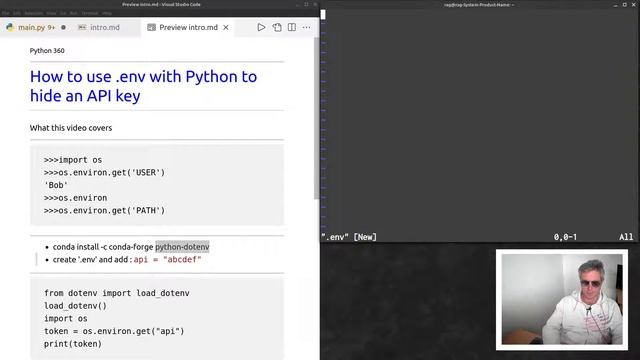The image size is (640, 360).
Task: Open the Help menu in VS Code
Action: click(107, 13)
